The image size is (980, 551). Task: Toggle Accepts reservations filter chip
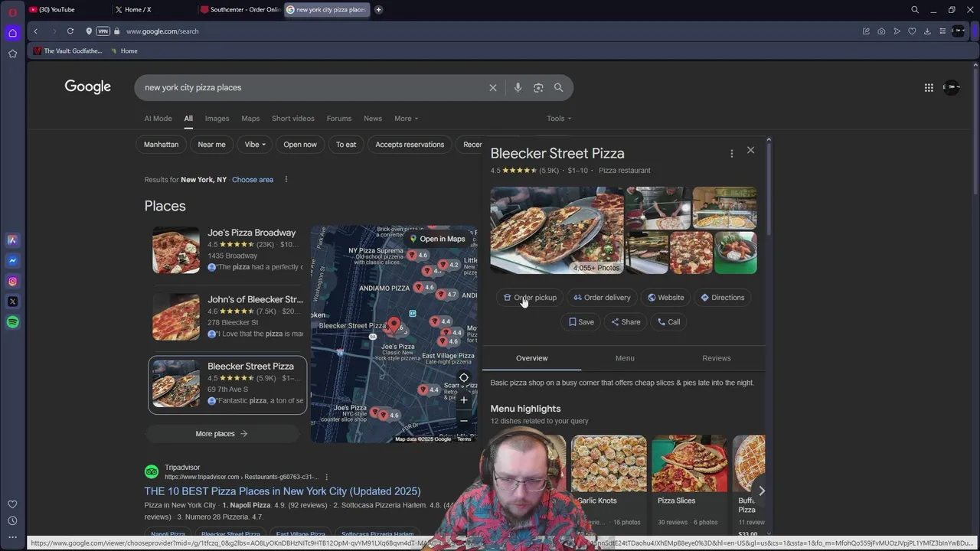pyautogui.click(x=410, y=145)
